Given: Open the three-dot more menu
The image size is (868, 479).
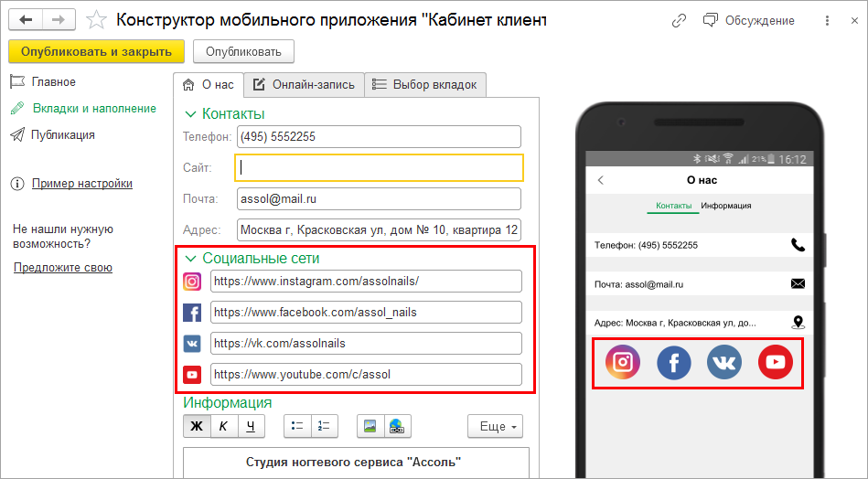Looking at the screenshot, I should [827, 20].
